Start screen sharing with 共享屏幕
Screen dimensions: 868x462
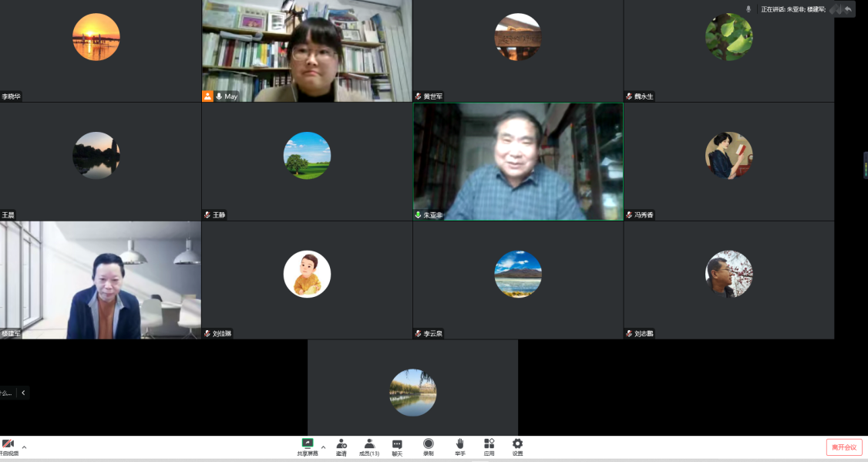307,446
